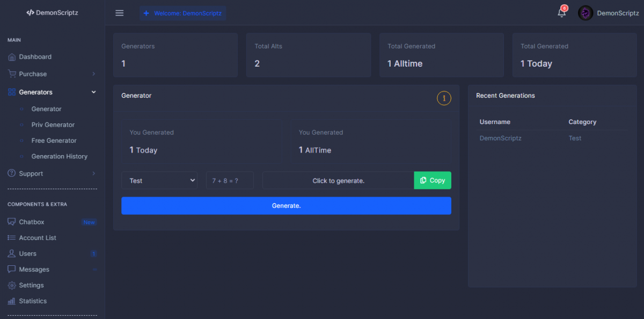Click the Dashboard home icon
644x319 pixels.
click(x=12, y=57)
